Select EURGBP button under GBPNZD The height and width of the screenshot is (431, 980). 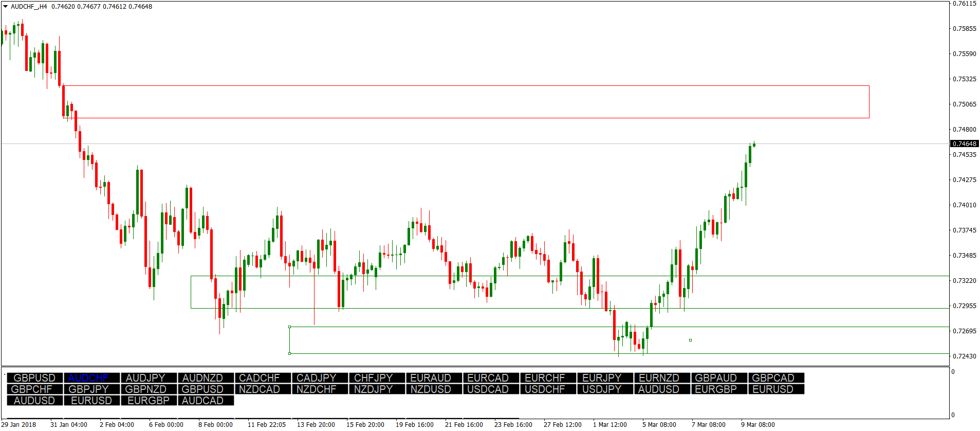[x=149, y=401]
